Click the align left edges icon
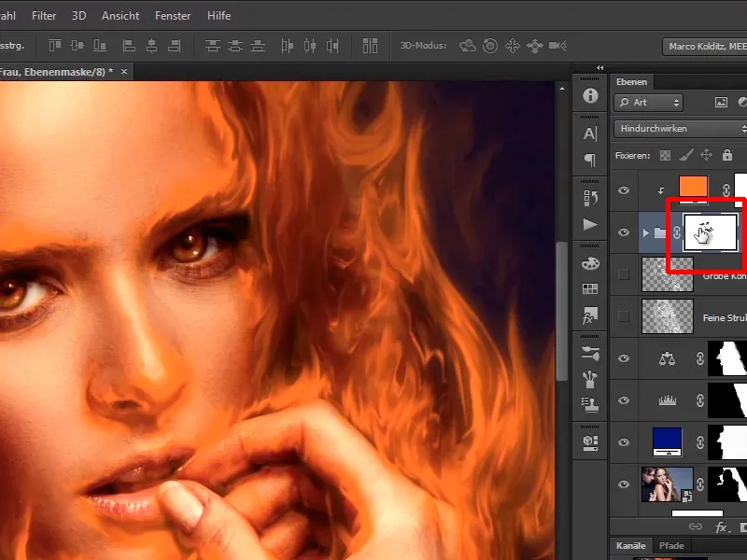The width and height of the screenshot is (747, 560). [x=129, y=46]
